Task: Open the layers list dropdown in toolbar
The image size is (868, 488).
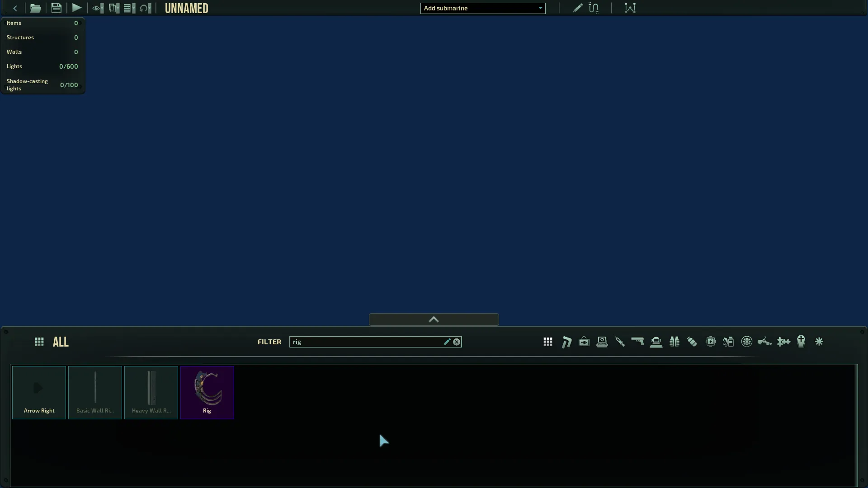Action: coord(129,8)
